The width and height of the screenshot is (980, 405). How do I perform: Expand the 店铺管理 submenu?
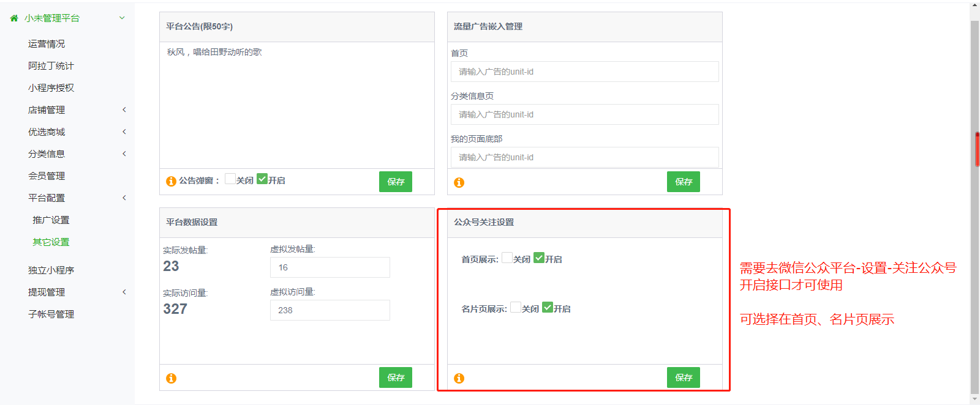pos(124,110)
